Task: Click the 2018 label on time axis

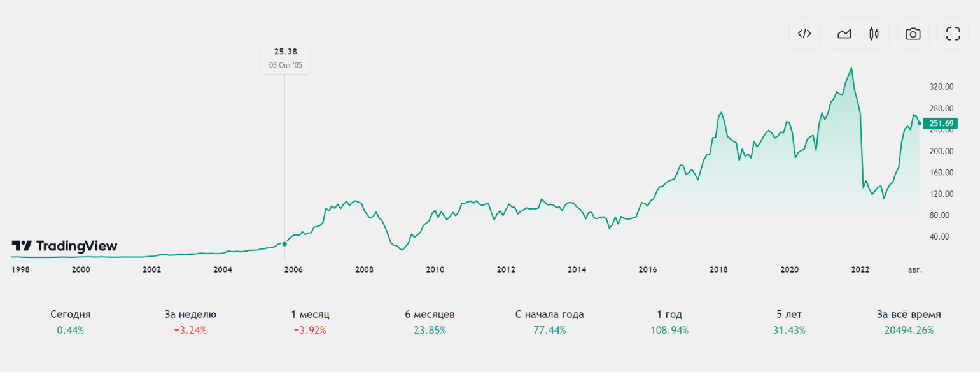Action: point(718,269)
